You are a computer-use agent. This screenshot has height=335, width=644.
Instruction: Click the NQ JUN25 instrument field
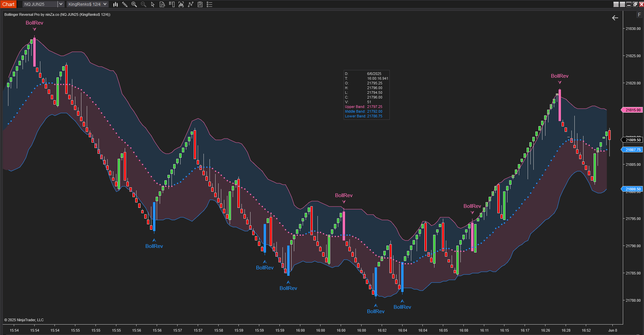tap(40, 4)
